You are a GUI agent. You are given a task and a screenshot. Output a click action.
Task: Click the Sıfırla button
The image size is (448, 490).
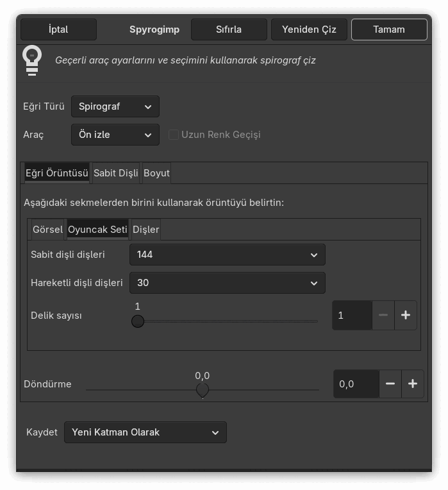point(229,30)
